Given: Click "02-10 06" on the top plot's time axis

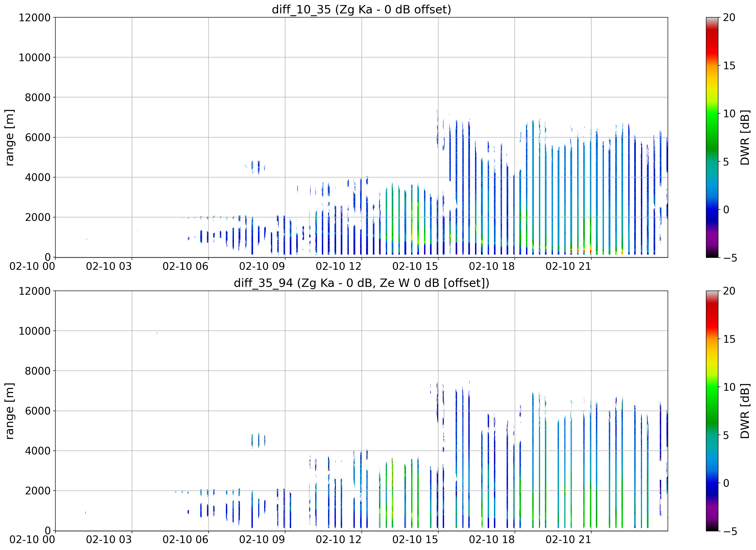Looking at the screenshot, I should pos(186,266).
